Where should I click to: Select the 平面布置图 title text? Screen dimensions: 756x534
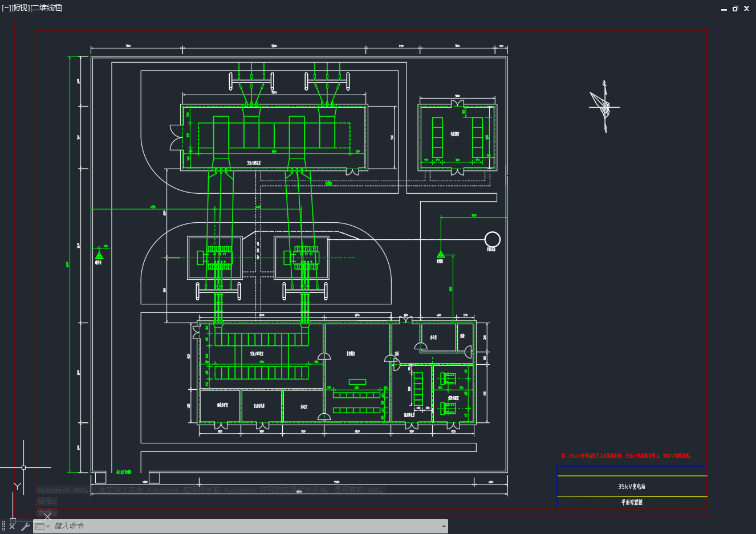click(632, 502)
